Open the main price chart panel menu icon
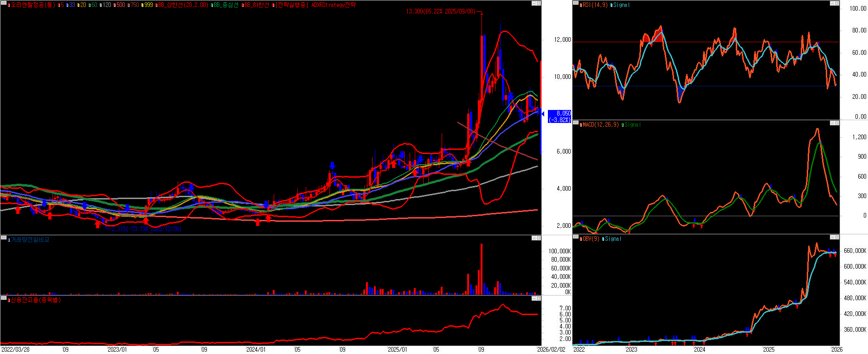The width and height of the screenshot is (868, 354). pos(4,3)
